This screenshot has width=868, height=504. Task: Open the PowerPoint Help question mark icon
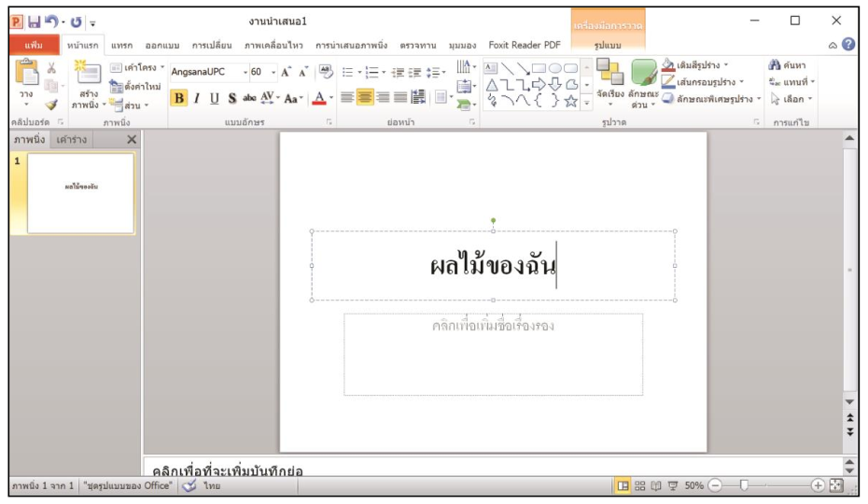click(x=848, y=45)
